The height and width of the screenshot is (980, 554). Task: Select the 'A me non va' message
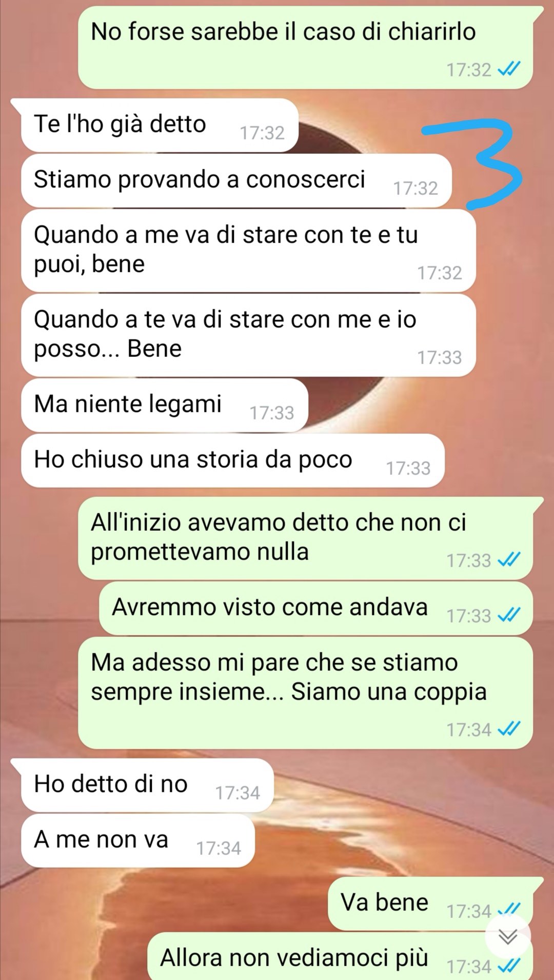click(137, 841)
